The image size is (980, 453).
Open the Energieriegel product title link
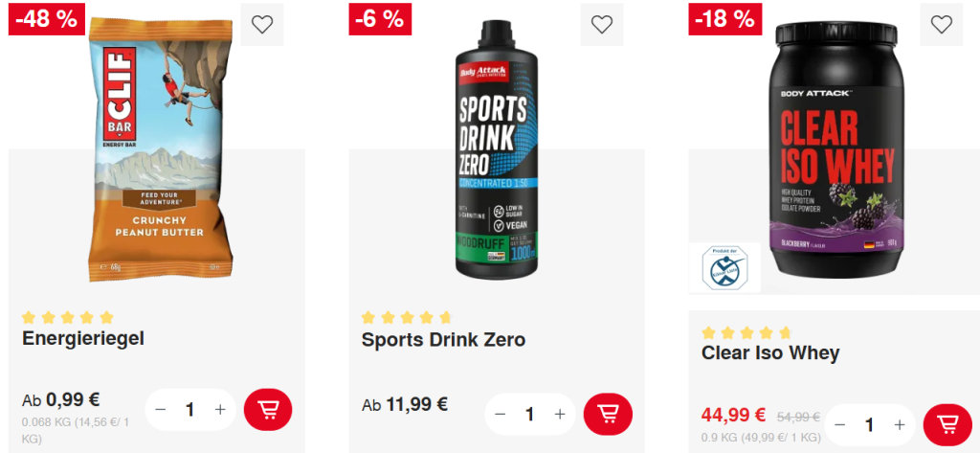[83, 338]
